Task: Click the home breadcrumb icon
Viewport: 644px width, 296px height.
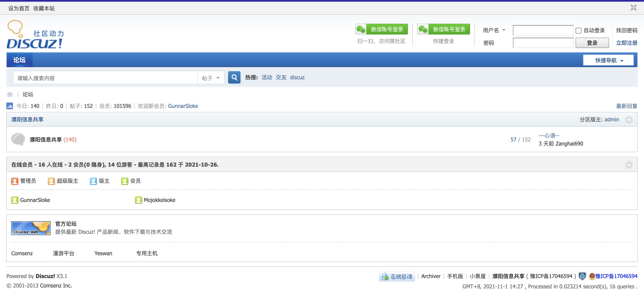Action: click(x=10, y=94)
